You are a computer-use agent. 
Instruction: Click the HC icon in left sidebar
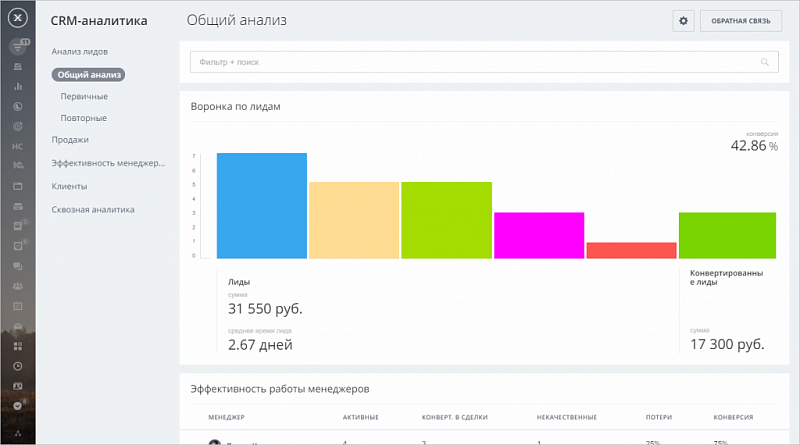tap(18, 146)
